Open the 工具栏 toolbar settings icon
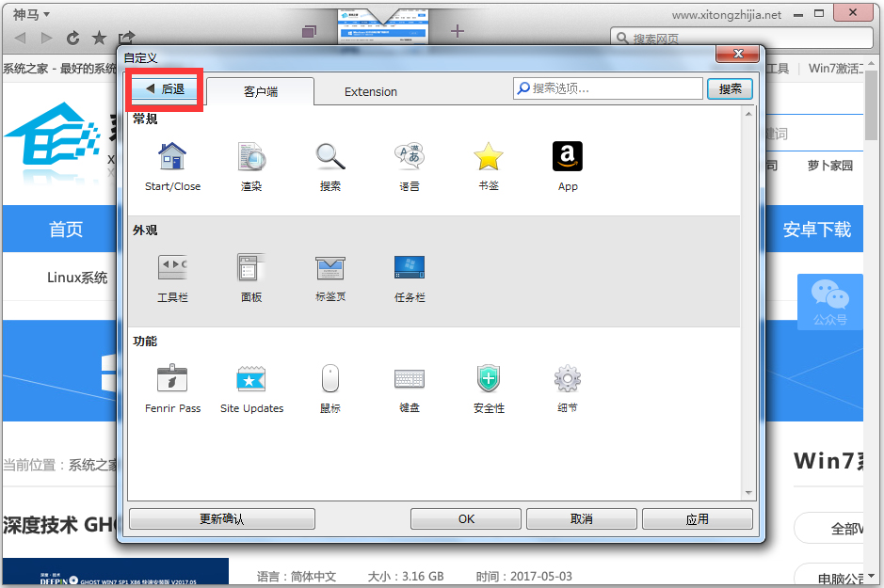The image size is (884, 588). click(172, 267)
